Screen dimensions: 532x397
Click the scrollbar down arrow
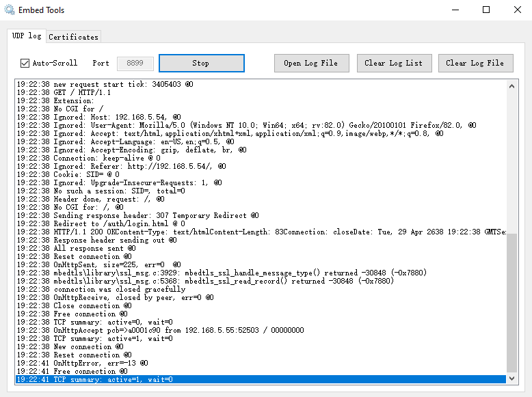(511, 379)
